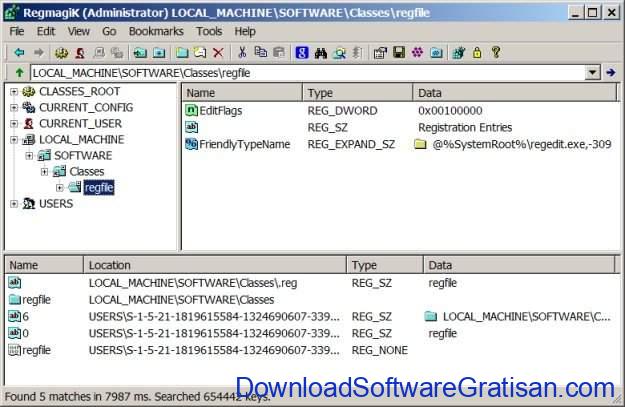The height and width of the screenshot is (407, 625).
Task: Click the blue Go arrow beside address bar
Action: click(x=611, y=73)
